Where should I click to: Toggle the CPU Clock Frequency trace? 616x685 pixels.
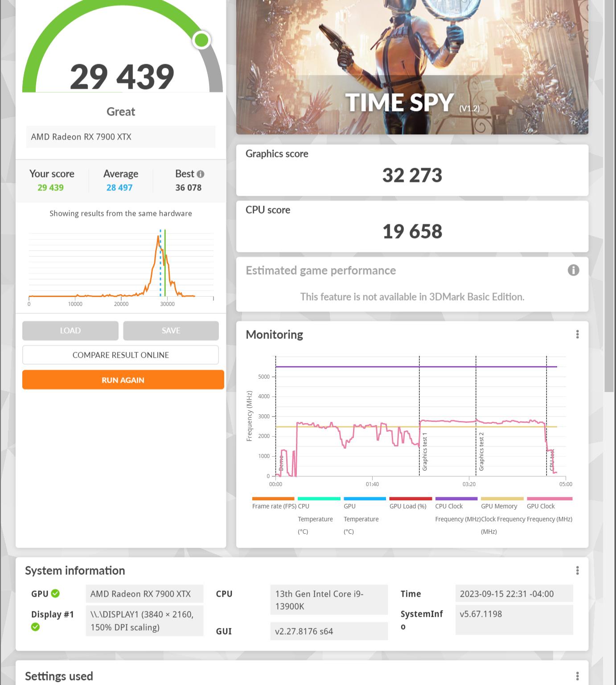456,499
